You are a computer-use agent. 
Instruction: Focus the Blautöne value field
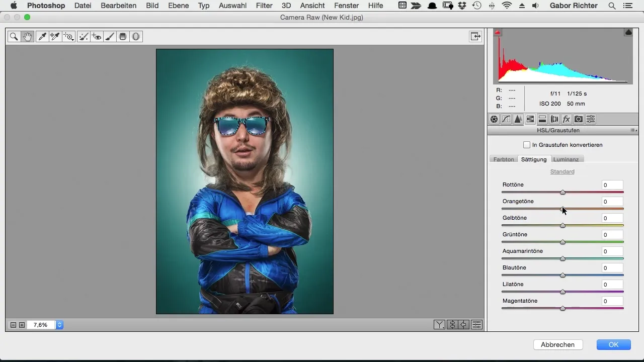(612, 268)
